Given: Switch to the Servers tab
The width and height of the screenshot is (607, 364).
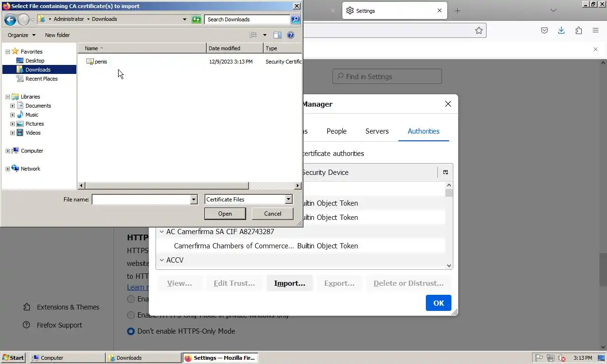Looking at the screenshot, I should click(x=377, y=131).
